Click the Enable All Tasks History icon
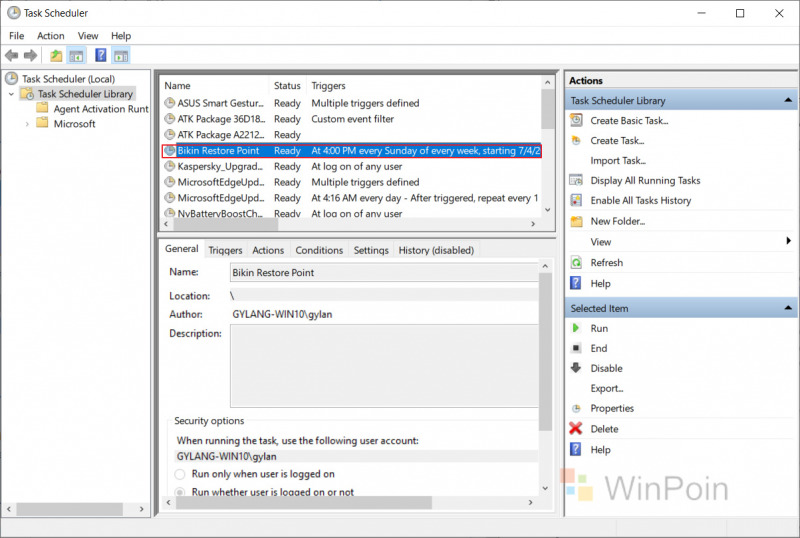This screenshot has width=800, height=538. (576, 200)
